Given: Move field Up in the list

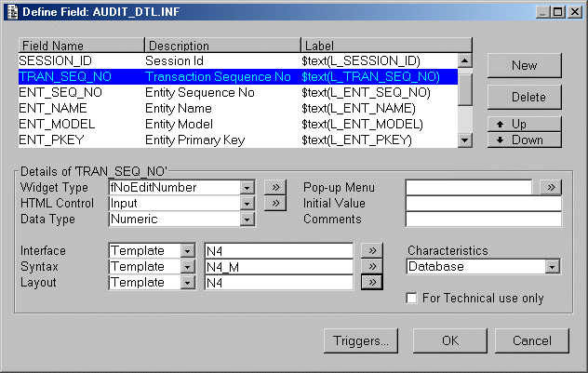Looking at the screenshot, I should point(524,124).
